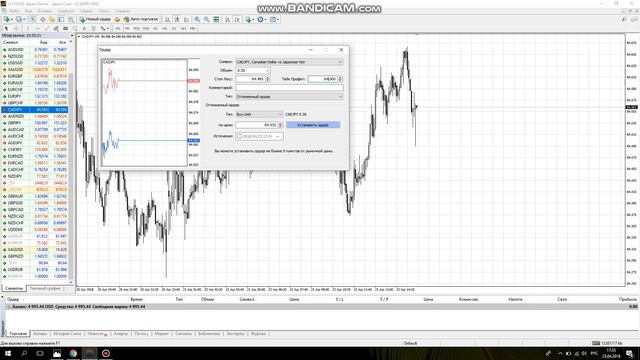Screen dimensions: 640x360
Task: Click the Comment input field
Action: click(289, 88)
